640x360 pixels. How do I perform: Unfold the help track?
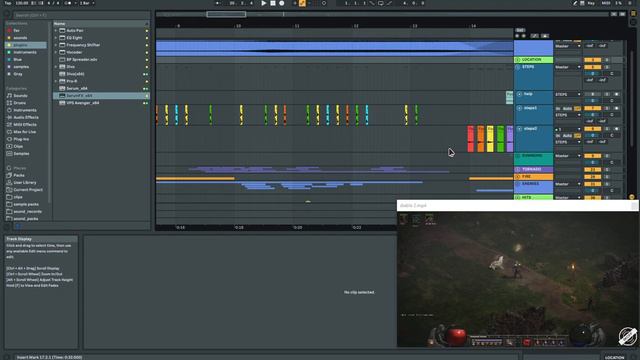519,94
